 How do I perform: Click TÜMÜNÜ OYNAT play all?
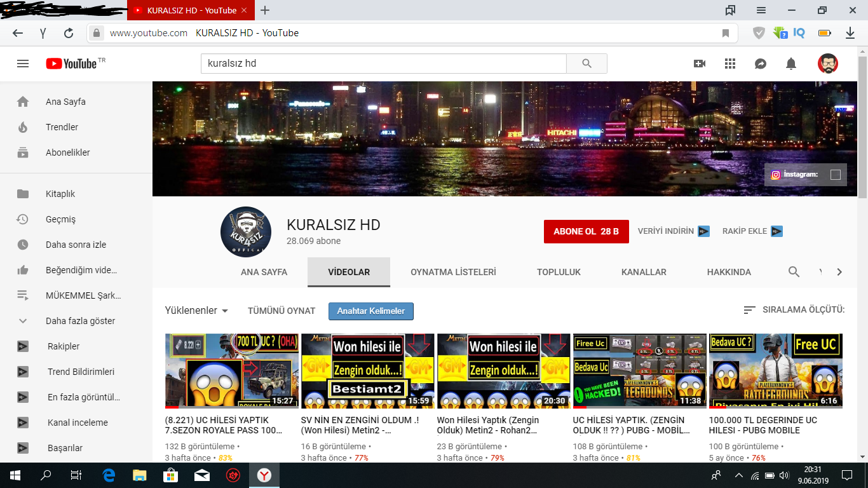[281, 311]
